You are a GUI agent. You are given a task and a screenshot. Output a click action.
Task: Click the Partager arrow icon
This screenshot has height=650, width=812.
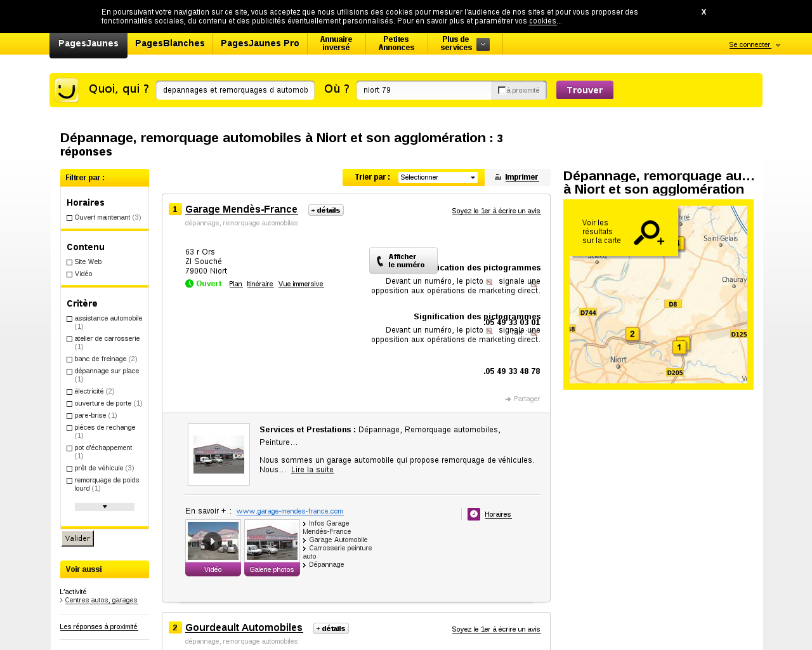508,399
